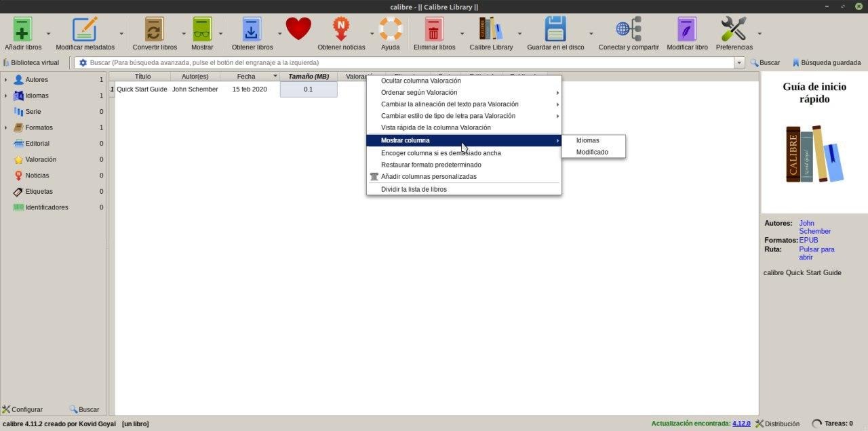This screenshot has width=868, height=431.
Task: Choose Idiomas in the submenu
Action: (x=593, y=140)
